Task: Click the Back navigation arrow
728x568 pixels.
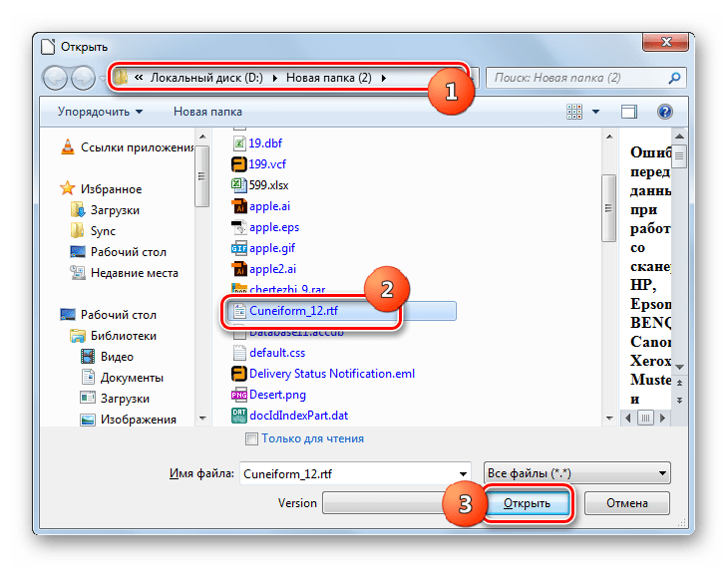Action: (55, 78)
